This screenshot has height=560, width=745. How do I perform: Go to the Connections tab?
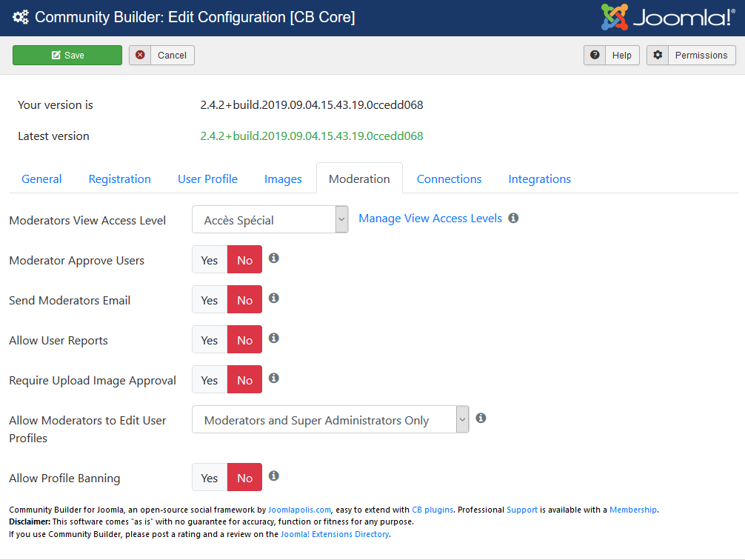click(449, 179)
